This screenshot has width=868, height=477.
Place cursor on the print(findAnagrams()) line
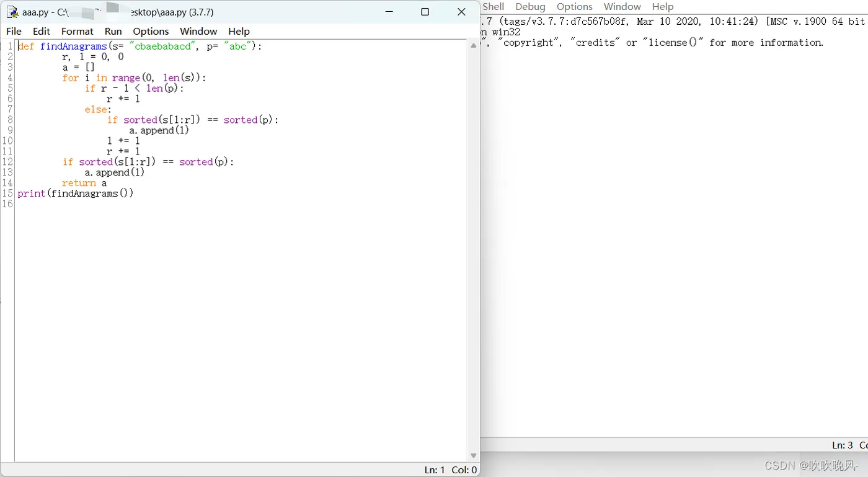pos(76,193)
